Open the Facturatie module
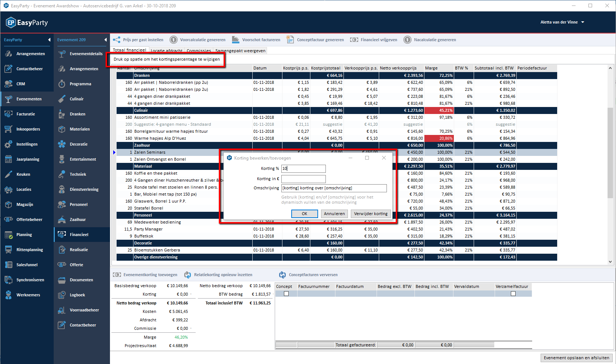 (x=27, y=114)
